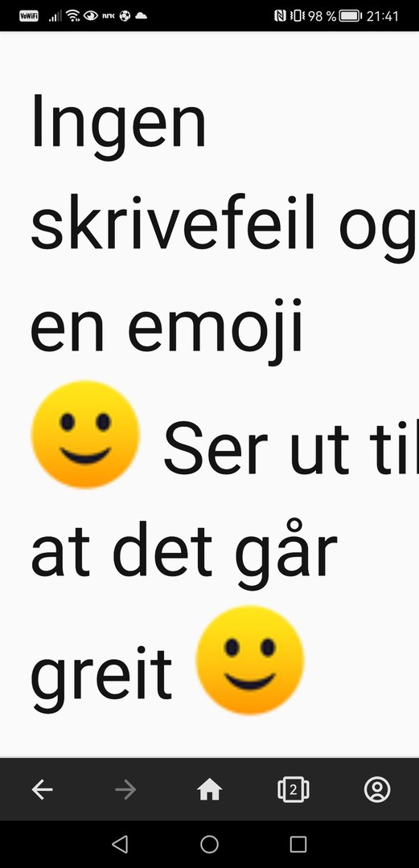Tap the browser forward arrow

(x=125, y=789)
